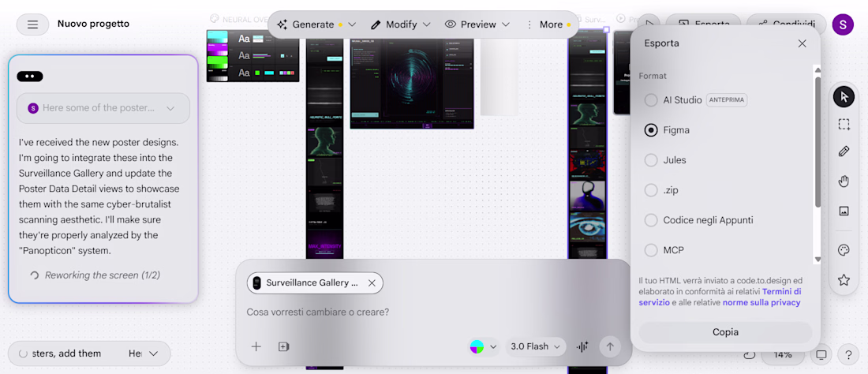868x374 pixels.
Task: Remove the Surveillance Gallery chip
Action: (372, 282)
